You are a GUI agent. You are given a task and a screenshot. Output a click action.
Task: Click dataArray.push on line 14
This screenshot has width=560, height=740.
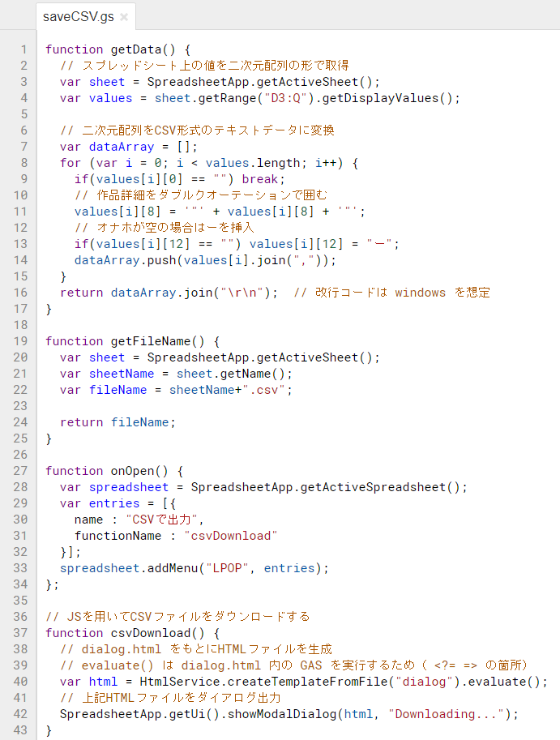click(x=125, y=260)
